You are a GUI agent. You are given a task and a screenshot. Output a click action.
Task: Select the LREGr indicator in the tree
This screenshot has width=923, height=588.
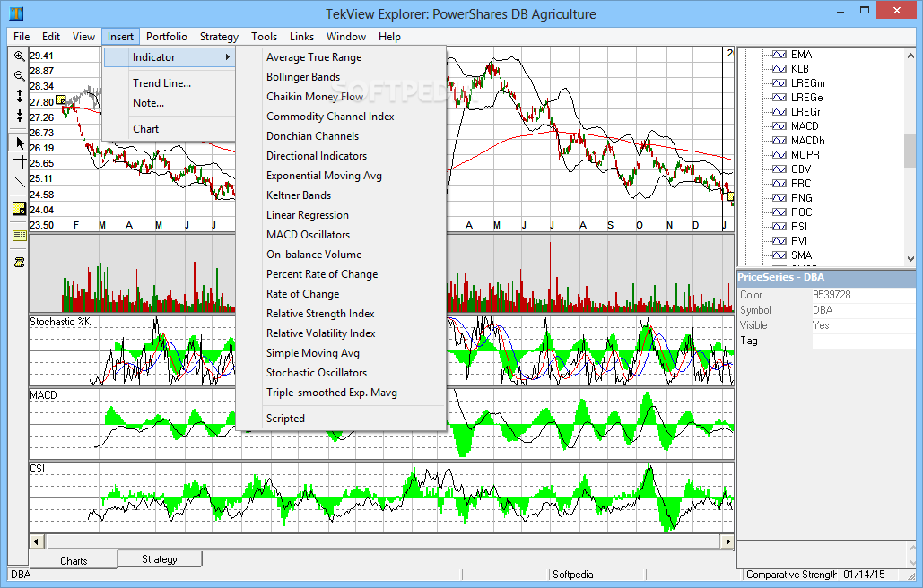[x=805, y=112]
